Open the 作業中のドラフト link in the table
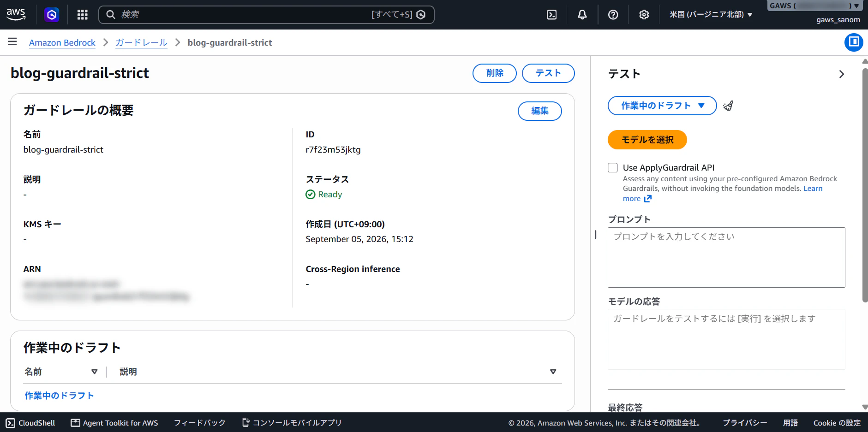Viewport: 868px width, 432px height. (59, 396)
